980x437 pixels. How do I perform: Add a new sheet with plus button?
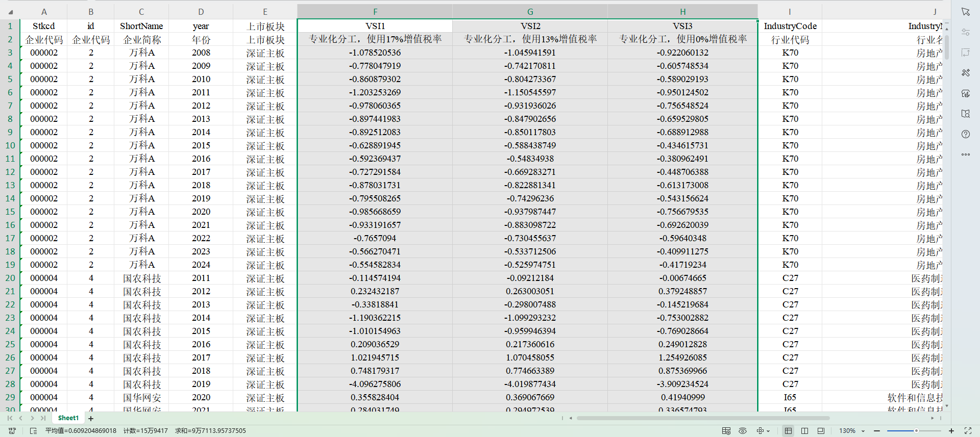91,419
